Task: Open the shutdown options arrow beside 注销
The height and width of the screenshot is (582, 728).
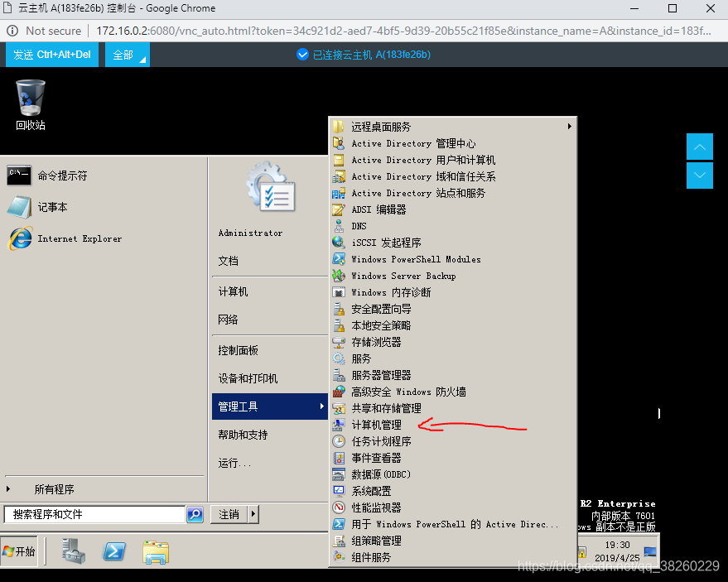Action: (253, 514)
